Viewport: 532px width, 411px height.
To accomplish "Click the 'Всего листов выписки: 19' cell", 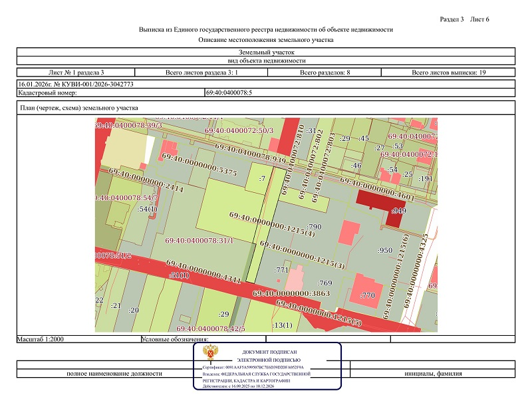I will tap(449, 72).
